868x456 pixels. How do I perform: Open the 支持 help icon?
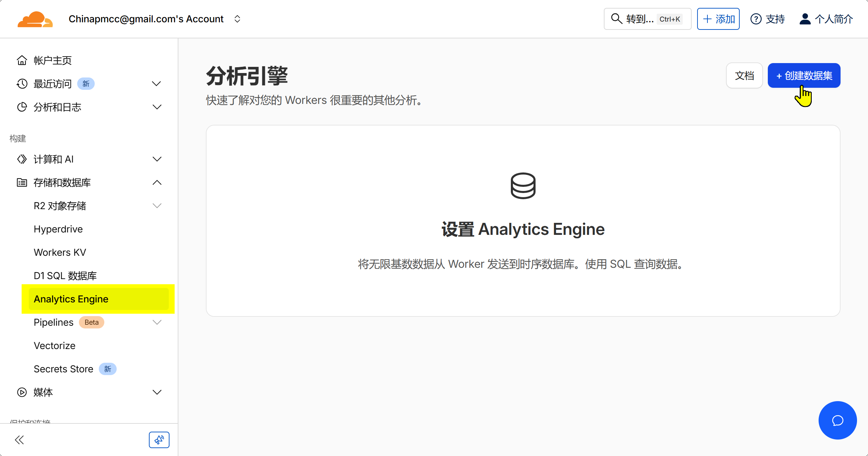coord(755,19)
